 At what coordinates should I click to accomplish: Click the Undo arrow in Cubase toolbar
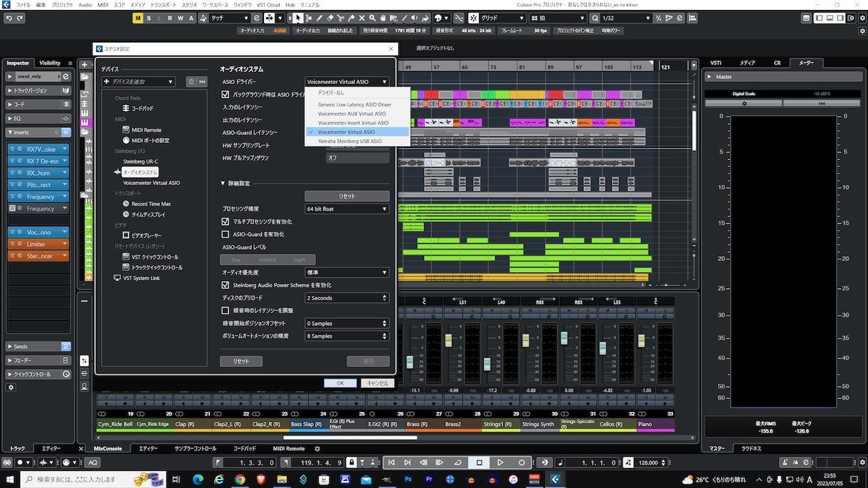[x=9, y=18]
